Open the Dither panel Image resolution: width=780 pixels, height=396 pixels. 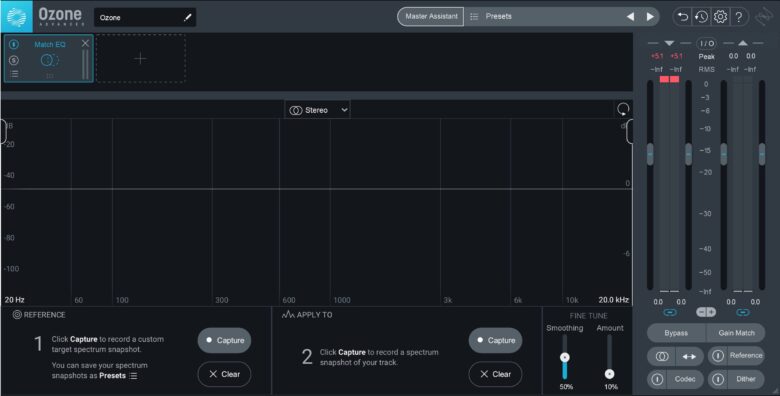click(746, 379)
